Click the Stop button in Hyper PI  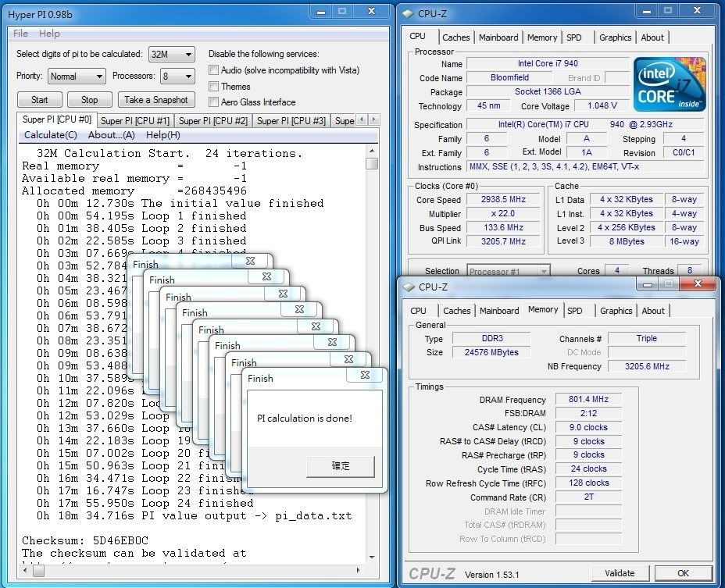pyautogui.click(x=89, y=100)
